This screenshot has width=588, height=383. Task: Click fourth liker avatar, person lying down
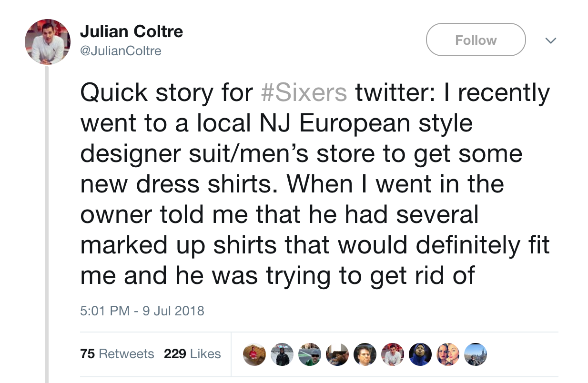(337, 354)
